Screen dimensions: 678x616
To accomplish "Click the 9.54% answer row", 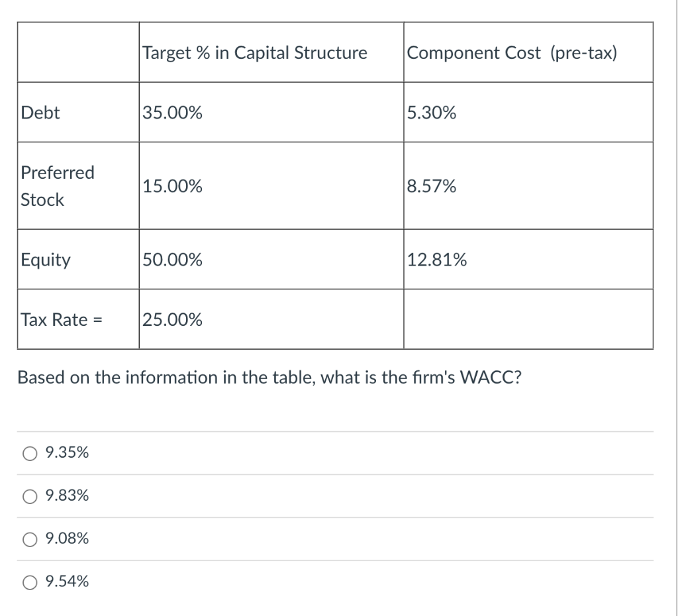I will [66, 582].
